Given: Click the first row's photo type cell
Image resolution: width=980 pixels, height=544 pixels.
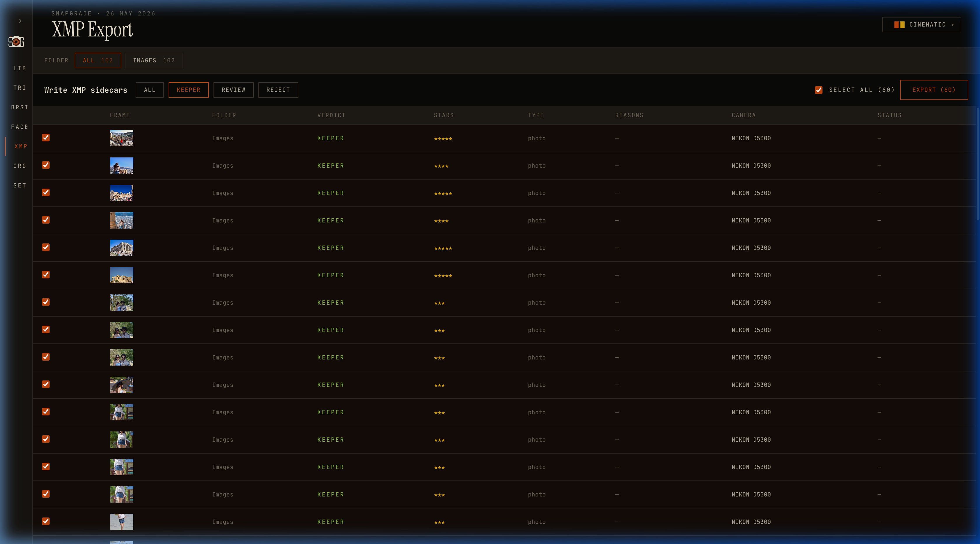Looking at the screenshot, I should pos(536,138).
